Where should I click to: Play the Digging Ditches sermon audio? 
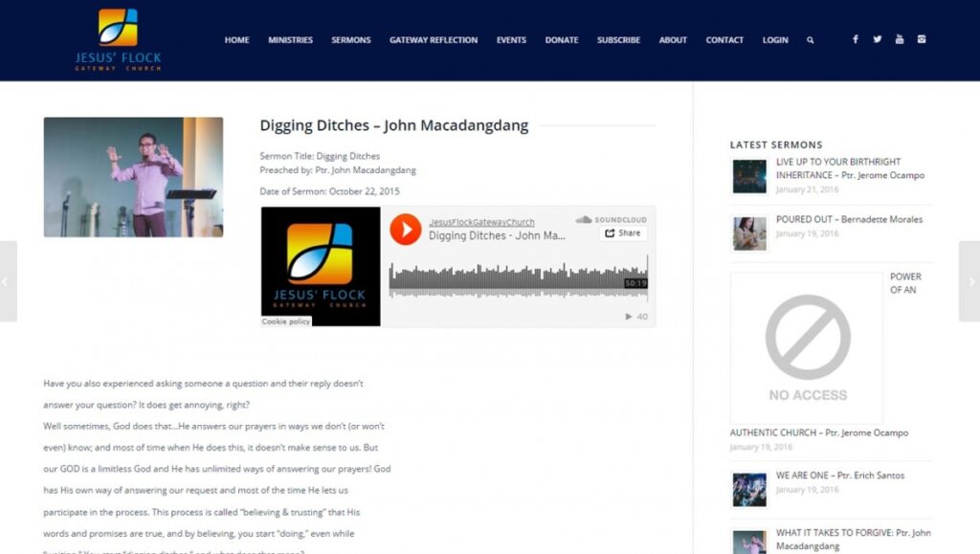tap(406, 229)
